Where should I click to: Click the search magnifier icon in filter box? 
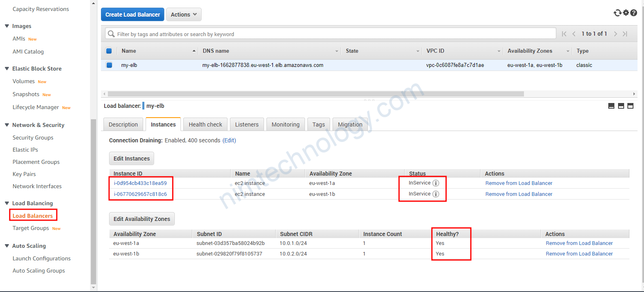tap(111, 34)
